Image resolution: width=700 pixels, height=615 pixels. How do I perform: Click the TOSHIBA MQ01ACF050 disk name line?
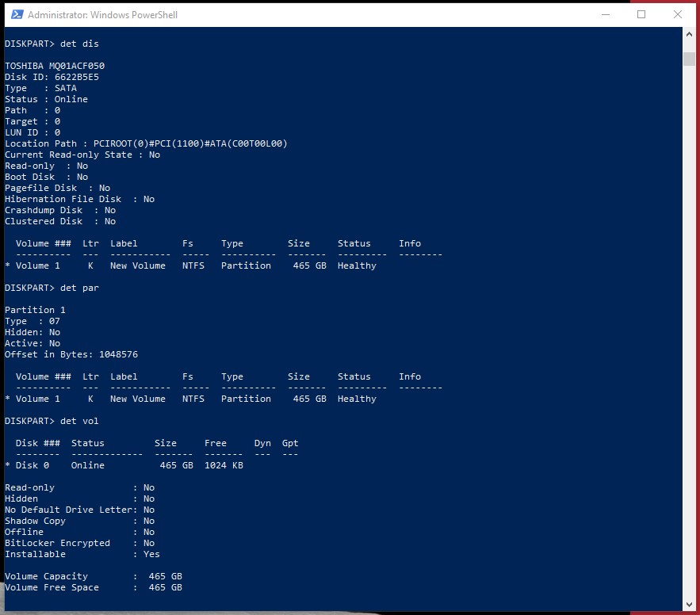coord(55,66)
